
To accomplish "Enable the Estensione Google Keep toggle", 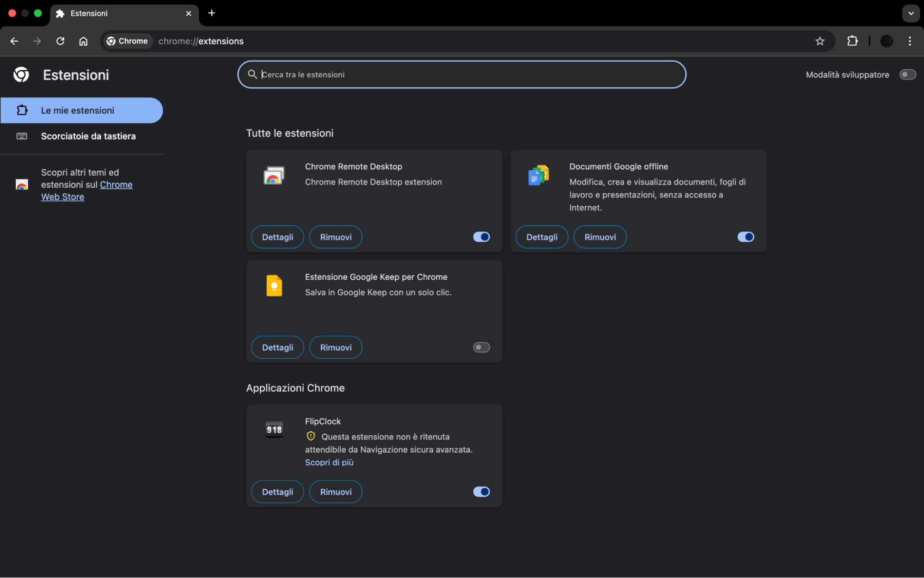I will click(x=481, y=347).
